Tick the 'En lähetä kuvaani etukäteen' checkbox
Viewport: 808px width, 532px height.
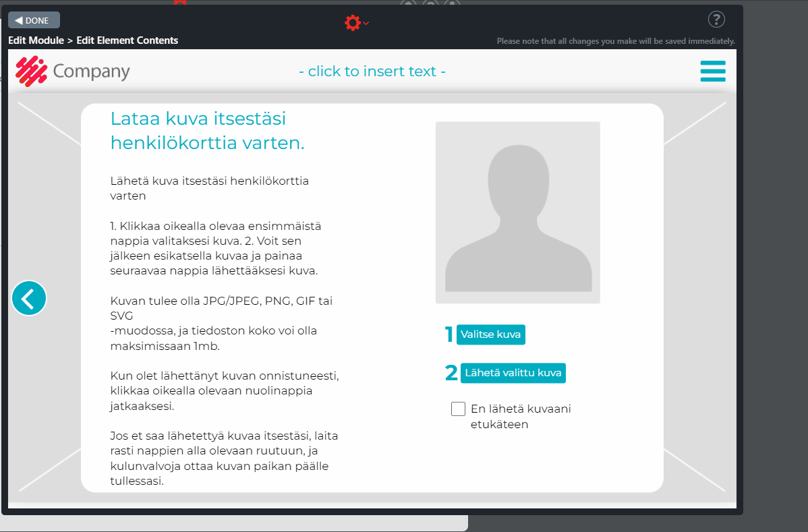tap(458, 409)
